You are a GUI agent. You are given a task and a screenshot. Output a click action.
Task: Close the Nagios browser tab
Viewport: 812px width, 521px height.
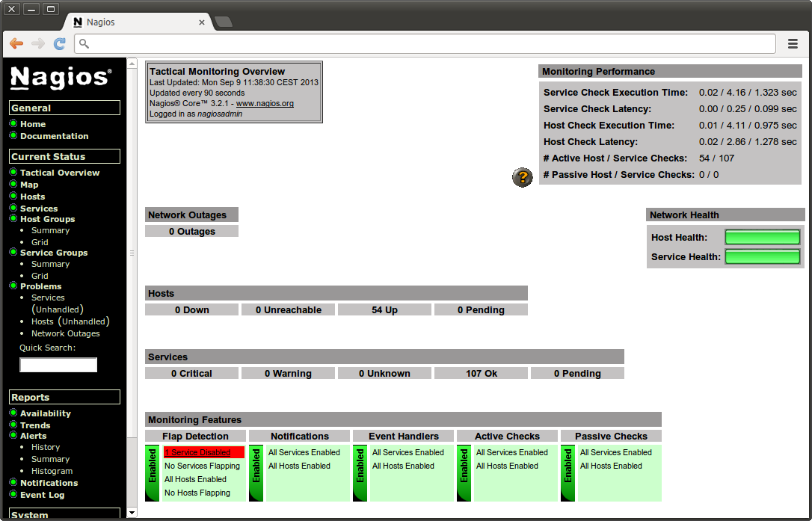(x=202, y=22)
